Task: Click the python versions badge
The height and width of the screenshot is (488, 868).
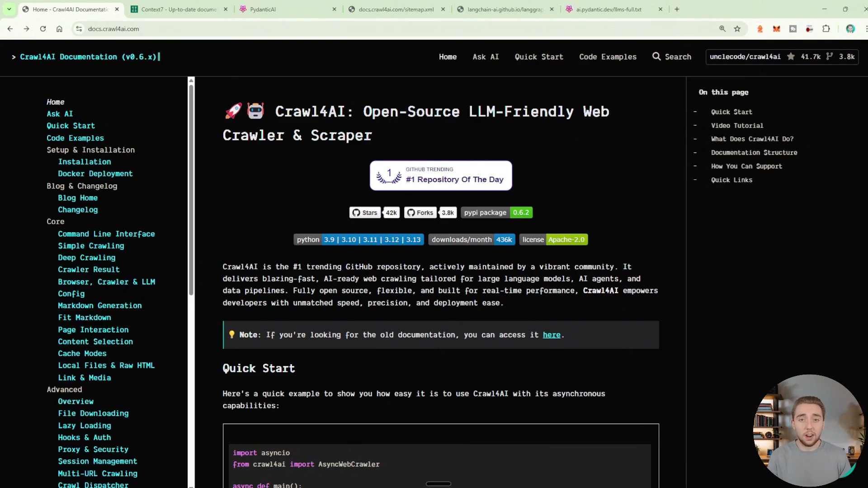Action: pos(359,240)
